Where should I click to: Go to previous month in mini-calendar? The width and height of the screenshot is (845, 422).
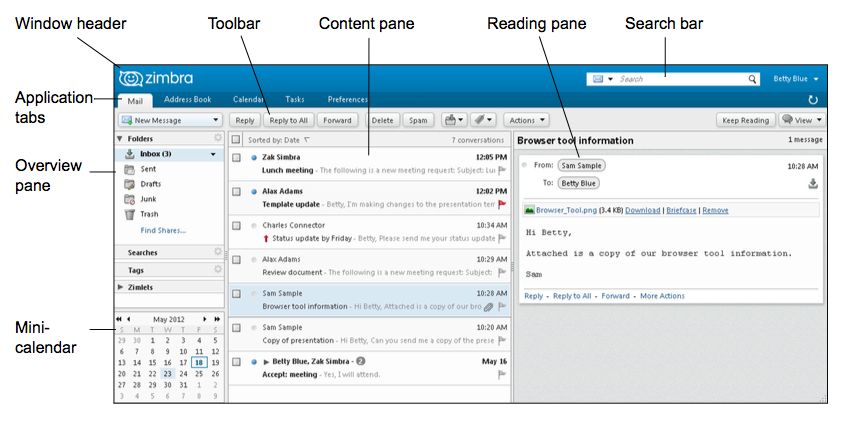click(128, 319)
